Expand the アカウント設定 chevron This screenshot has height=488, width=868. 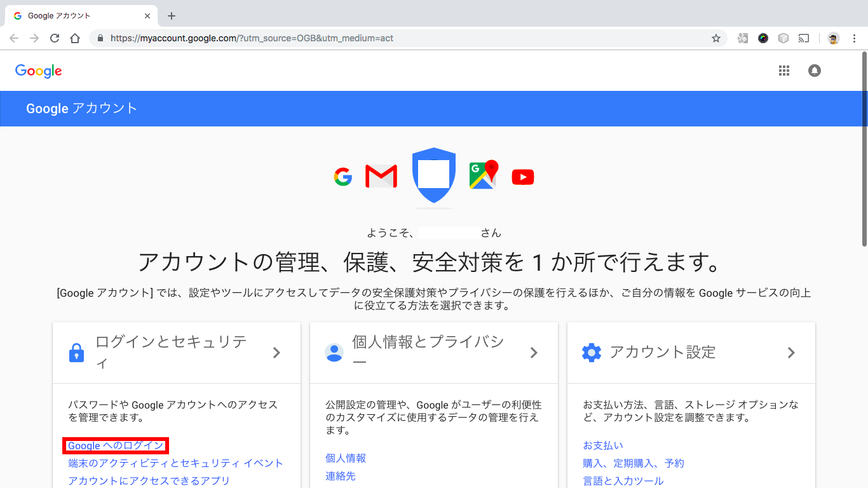tap(792, 352)
